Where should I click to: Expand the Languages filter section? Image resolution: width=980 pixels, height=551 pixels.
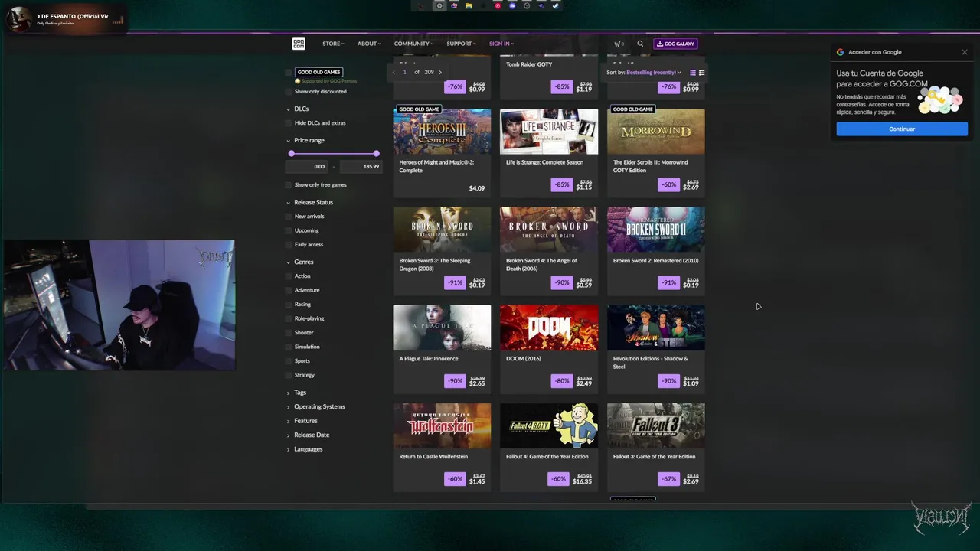pos(305,449)
